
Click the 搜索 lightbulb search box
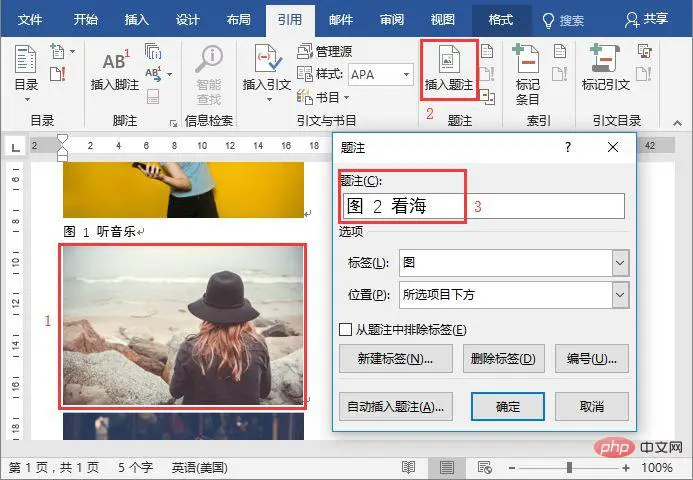pyautogui.click(x=563, y=20)
